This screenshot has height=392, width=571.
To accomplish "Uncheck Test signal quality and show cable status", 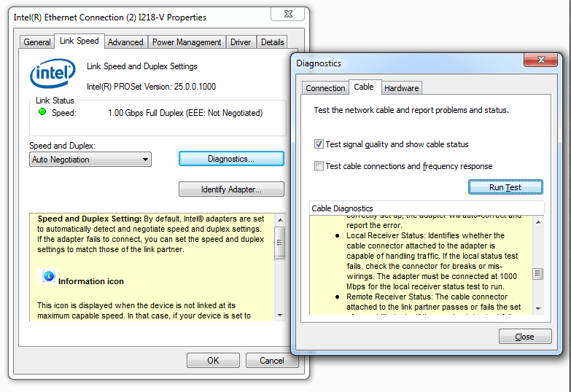I will pyautogui.click(x=319, y=144).
